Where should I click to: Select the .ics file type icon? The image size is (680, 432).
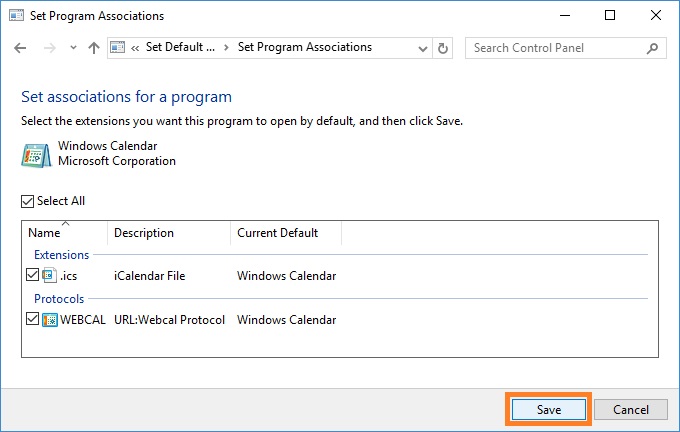point(49,275)
